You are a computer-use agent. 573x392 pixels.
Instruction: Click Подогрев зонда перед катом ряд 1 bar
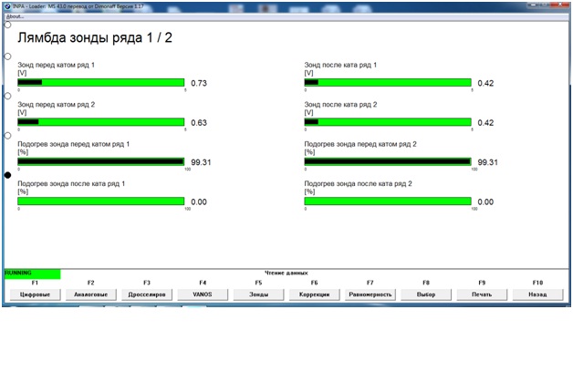[x=101, y=161]
